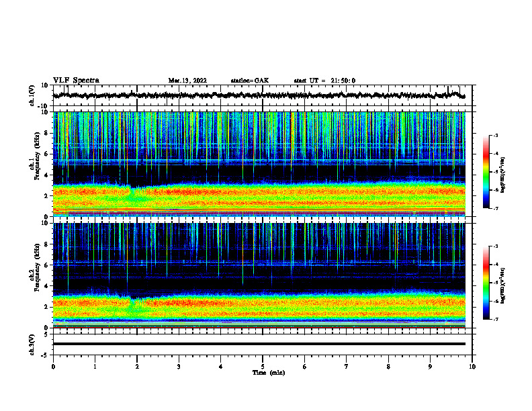Click the "-5" tick on ch.3(V) axis

click(x=44, y=355)
